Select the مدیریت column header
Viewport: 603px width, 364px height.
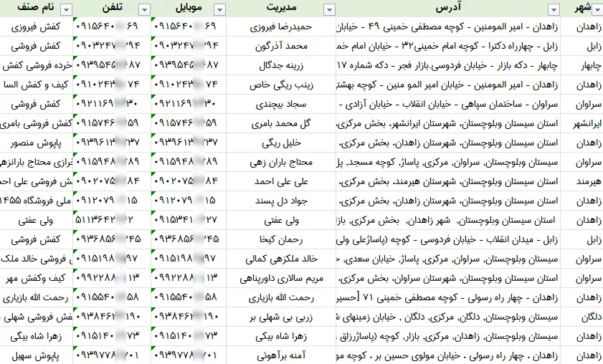coord(281,8)
